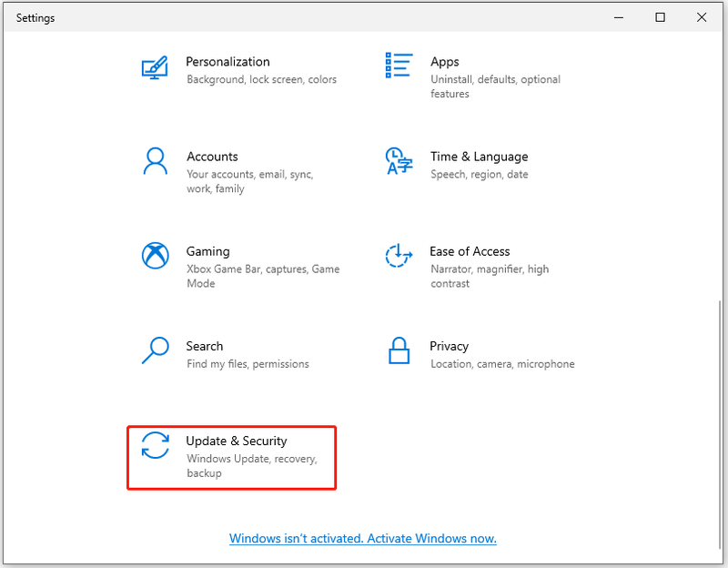Minimize the Settings window

619,17
